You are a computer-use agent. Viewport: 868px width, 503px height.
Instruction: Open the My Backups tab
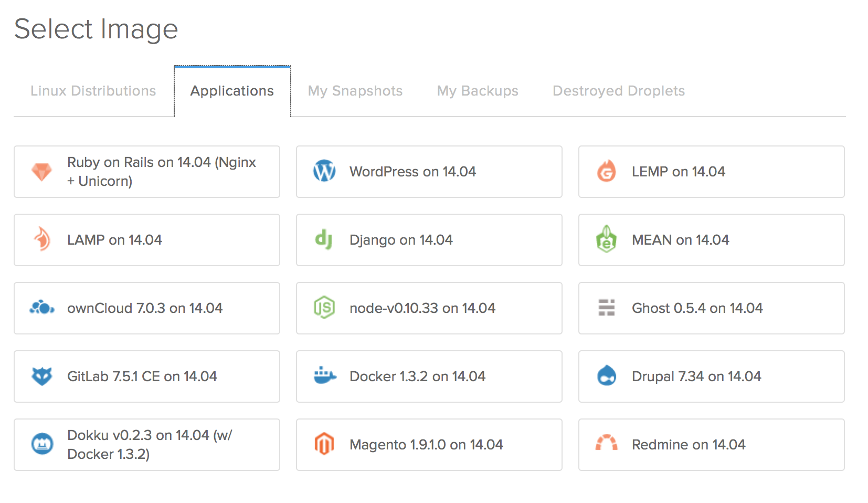tap(478, 91)
